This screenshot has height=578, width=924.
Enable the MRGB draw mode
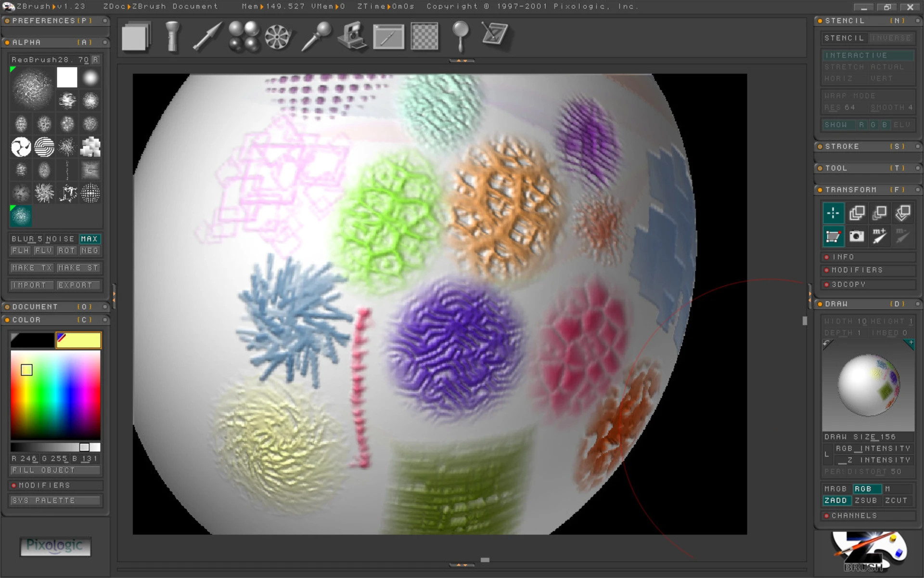835,489
